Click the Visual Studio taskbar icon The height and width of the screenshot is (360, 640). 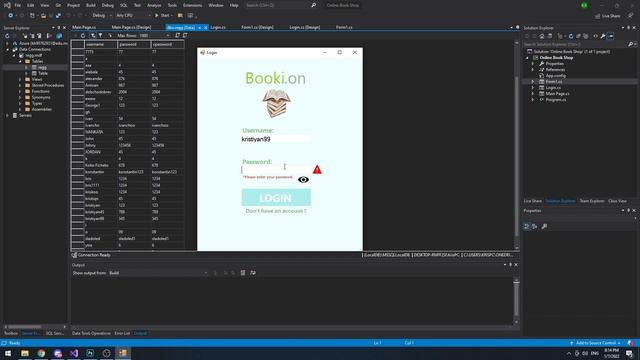[x=74, y=353]
